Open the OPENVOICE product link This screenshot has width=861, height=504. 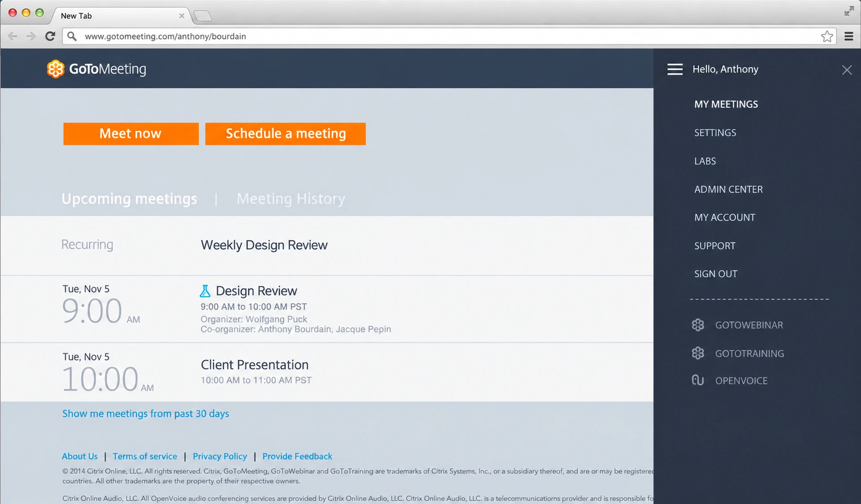[741, 380]
